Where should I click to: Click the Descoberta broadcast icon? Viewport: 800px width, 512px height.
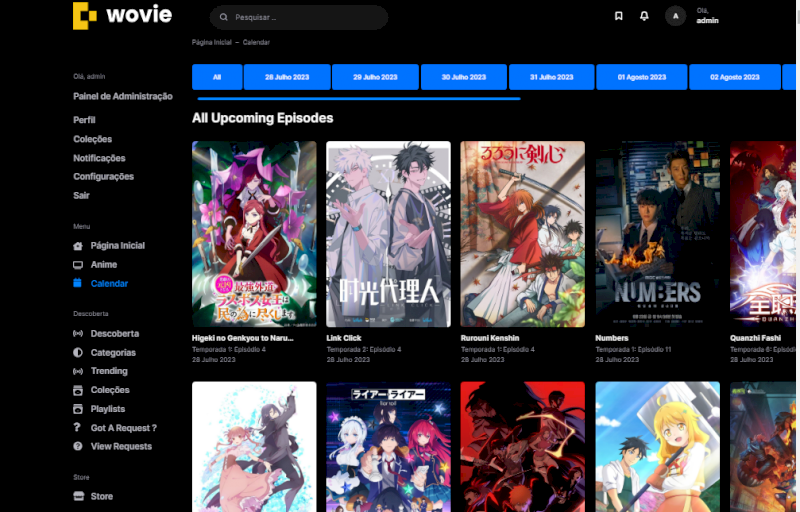tap(78, 334)
